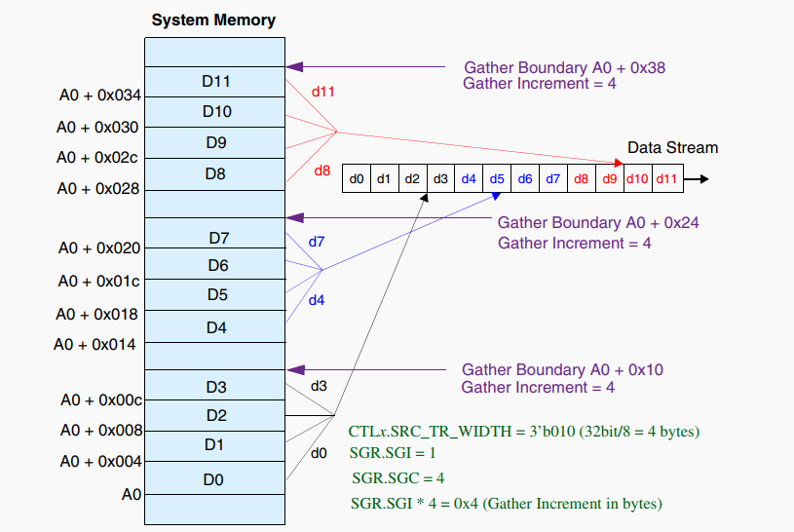Click the blue d4 label beside memory
Viewport: 794px width, 532px height.
click(317, 300)
